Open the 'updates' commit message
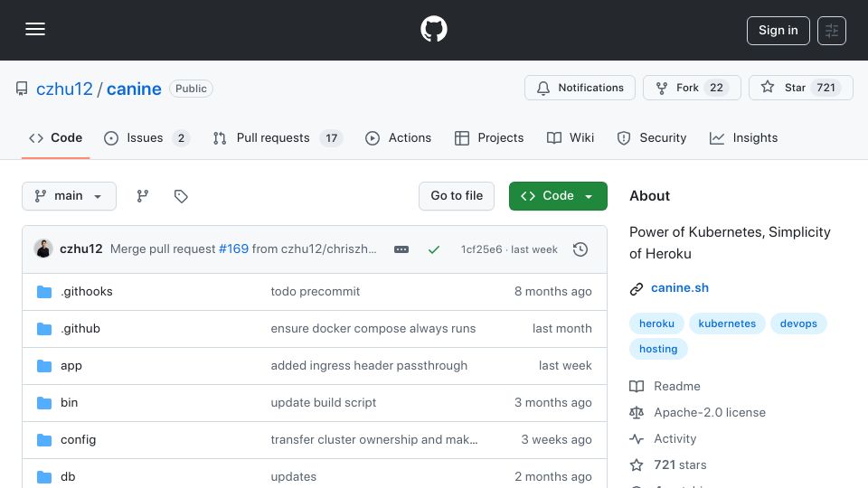Screen dimensions: 868x488 [x=293, y=477]
